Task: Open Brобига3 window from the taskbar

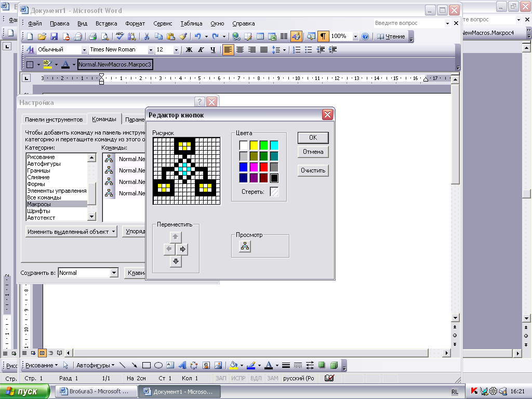Action: 96,392
